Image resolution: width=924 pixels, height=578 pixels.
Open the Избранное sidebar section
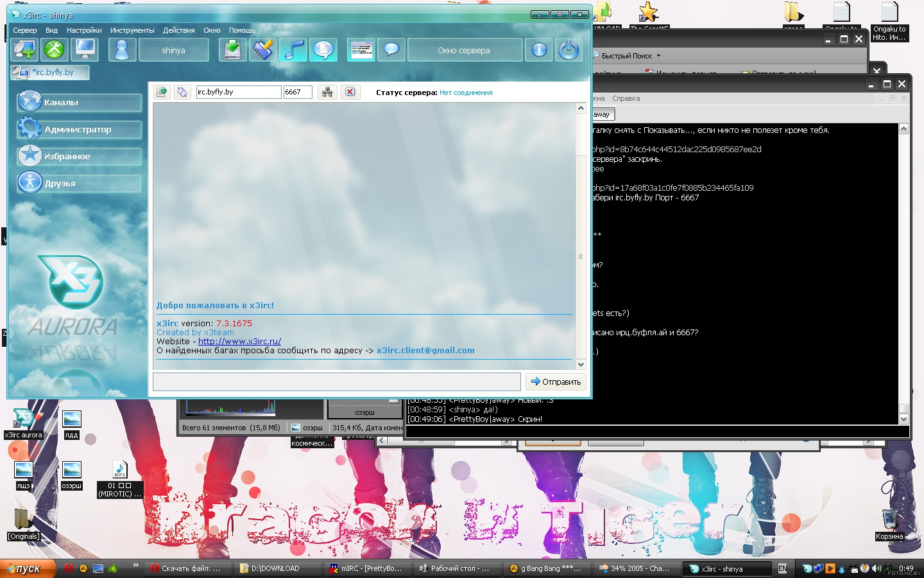(79, 156)
